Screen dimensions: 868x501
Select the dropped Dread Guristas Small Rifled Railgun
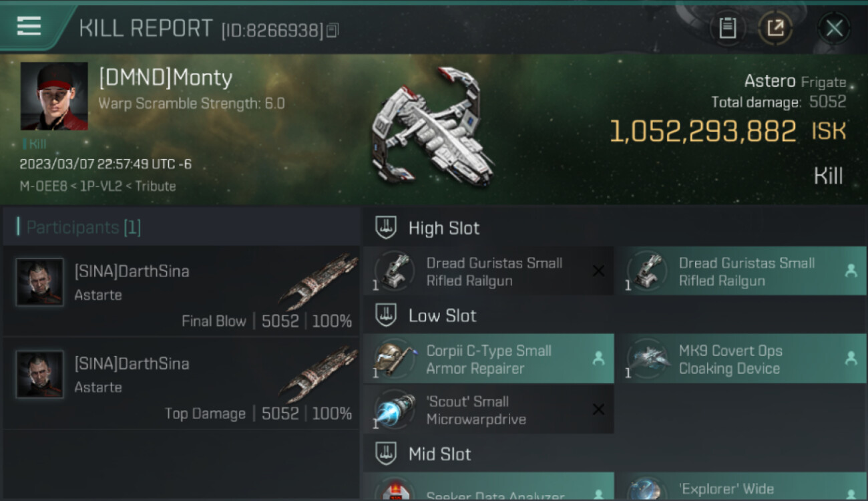pos(740,271)
